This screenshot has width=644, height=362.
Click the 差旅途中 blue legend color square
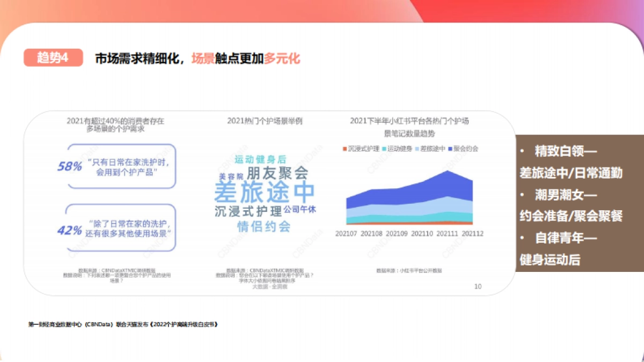[x=416, y=150]
